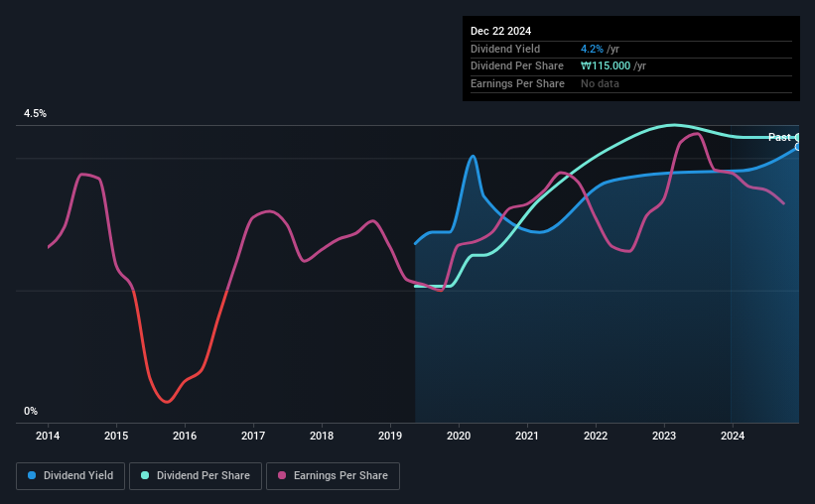Click the 4.5% y-axis label
Viewport: 815px width, 504px height.
[35, 113]
